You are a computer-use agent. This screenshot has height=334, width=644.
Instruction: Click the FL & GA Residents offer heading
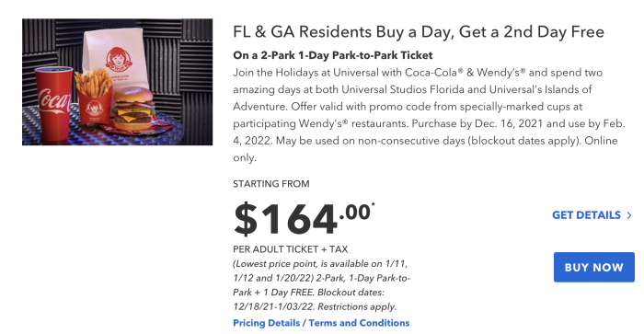point(419,31)
